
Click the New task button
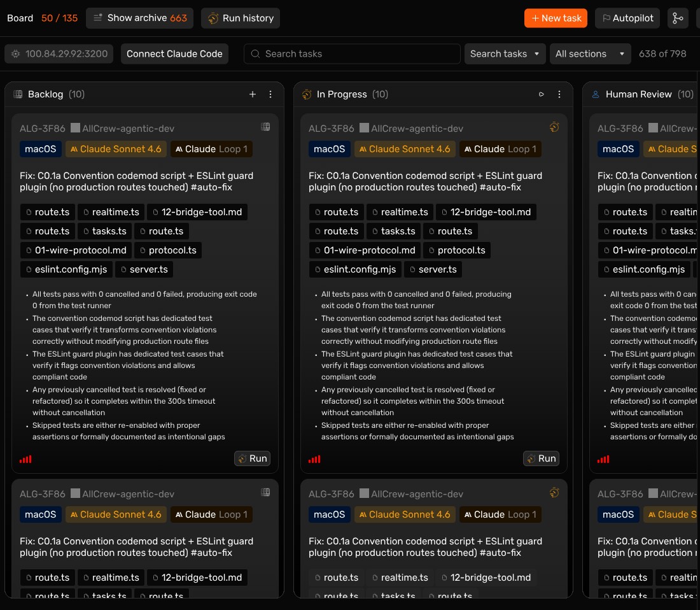[x=556, y=18]
